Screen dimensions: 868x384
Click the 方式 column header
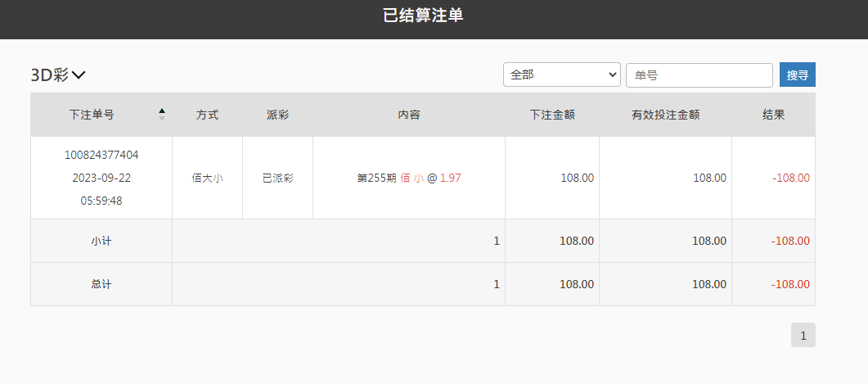(208, 115)
